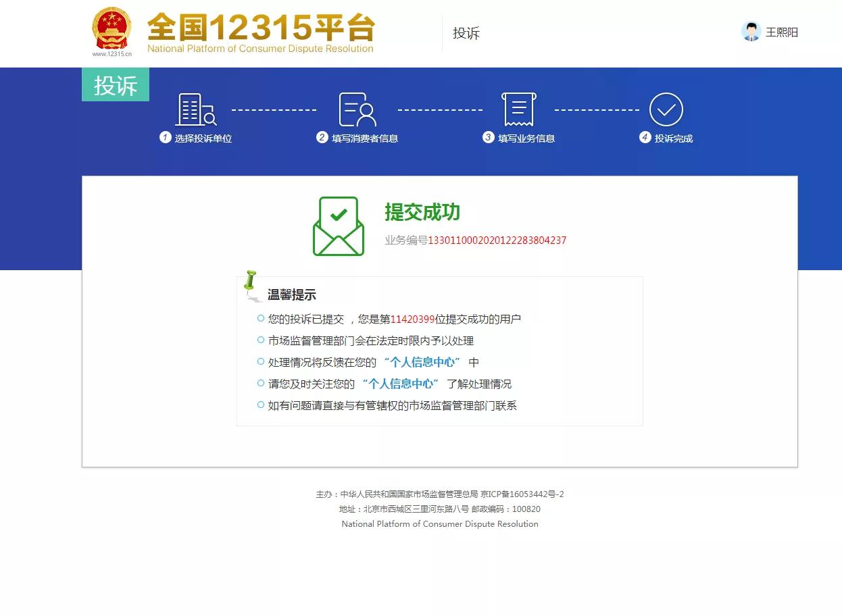Click the complaint complete checkmark icon
This screenshot has width=842, height=616.
[x=666, y=109]
